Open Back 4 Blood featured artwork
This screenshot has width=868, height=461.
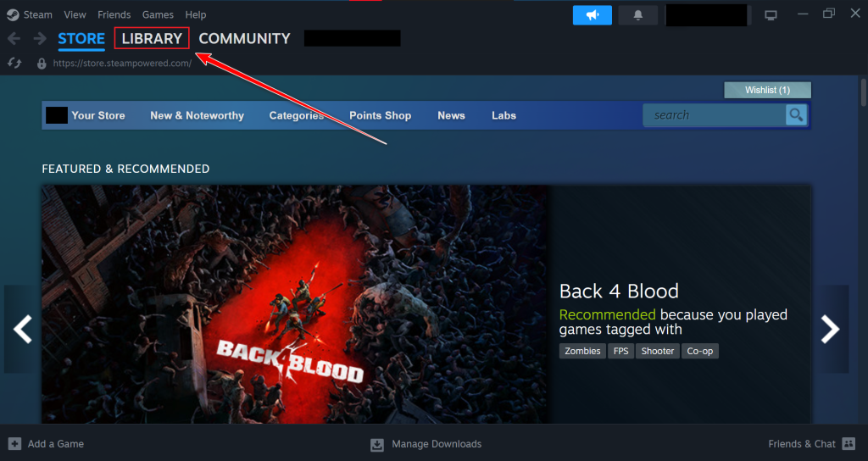click(x=296, y=304)
